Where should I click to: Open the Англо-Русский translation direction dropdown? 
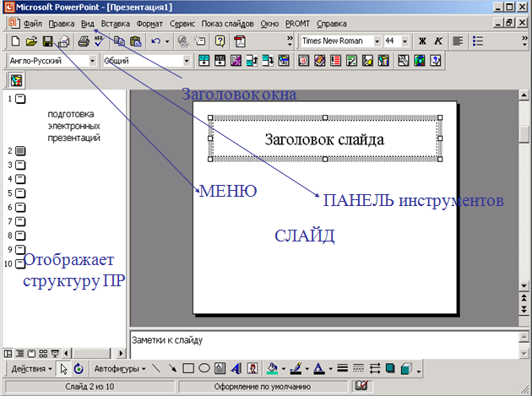(92, 61)
